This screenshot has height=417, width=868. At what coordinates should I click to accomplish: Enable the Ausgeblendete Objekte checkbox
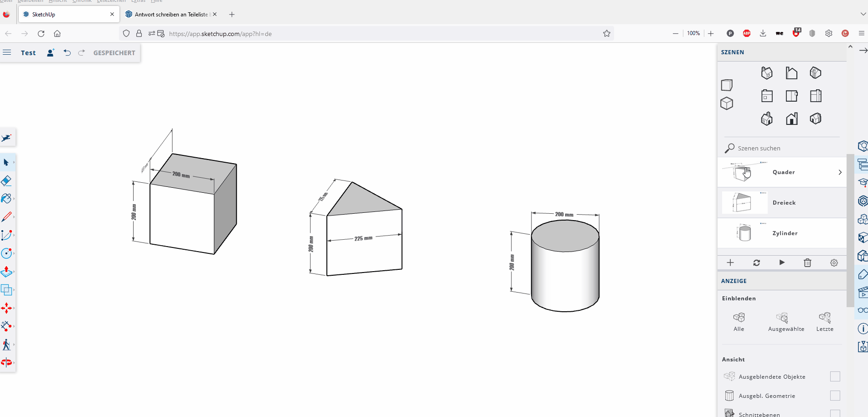[x=835, y=376]
